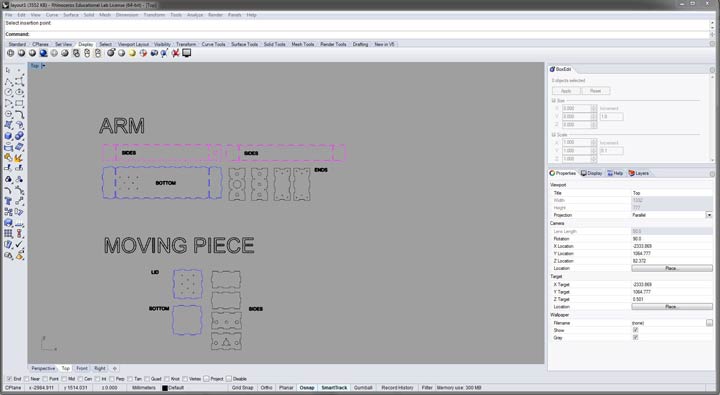Select wireframe display mode icon
Screen dimensions: 720x395
click(x=10, y=53)
